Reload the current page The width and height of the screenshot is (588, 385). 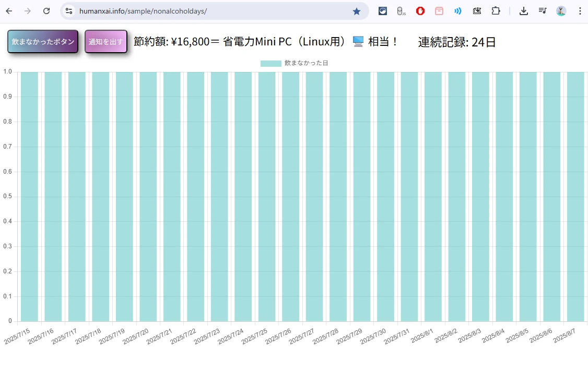[x=46, y=11]
